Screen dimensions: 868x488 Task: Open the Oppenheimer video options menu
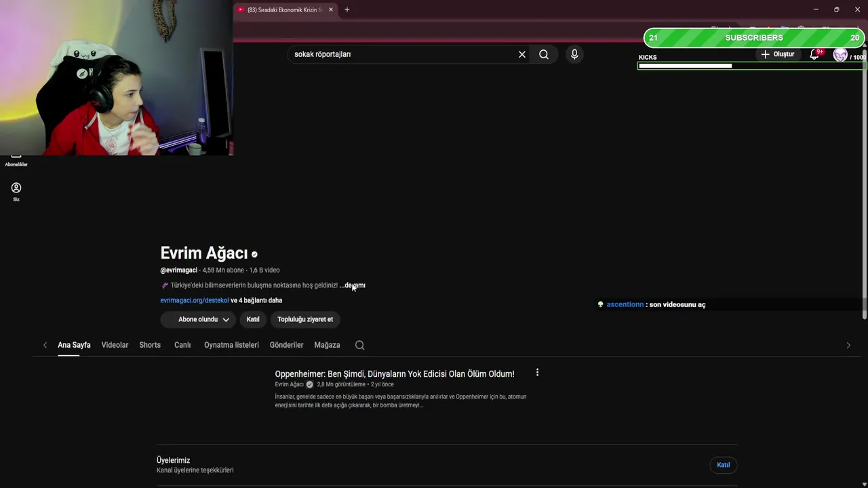(x=537, y=373)
